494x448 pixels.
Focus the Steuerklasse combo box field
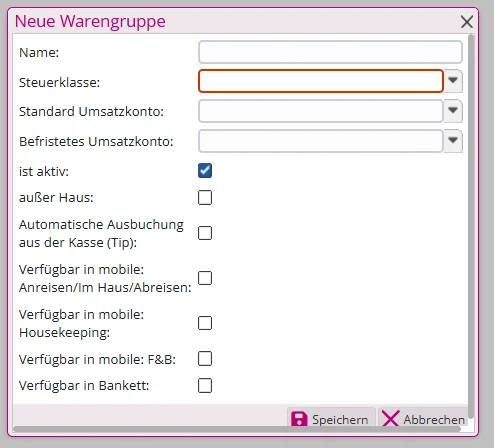pyautogui.click(x=321, y=81)
